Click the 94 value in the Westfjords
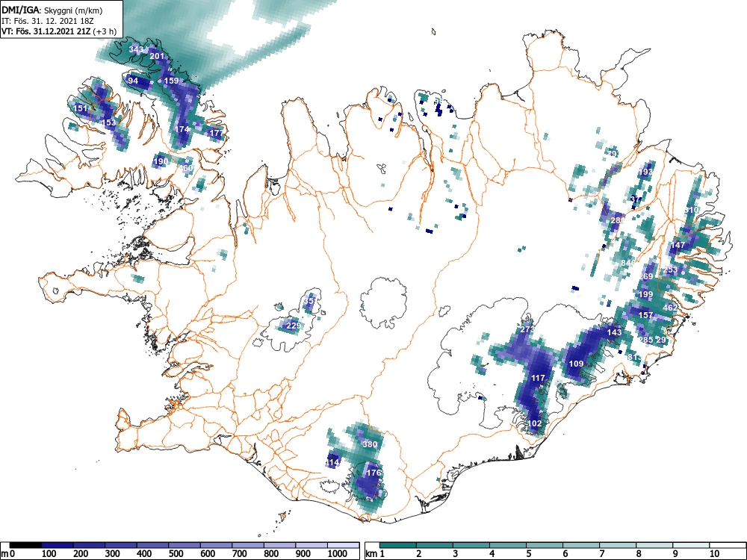 point(133,81)
